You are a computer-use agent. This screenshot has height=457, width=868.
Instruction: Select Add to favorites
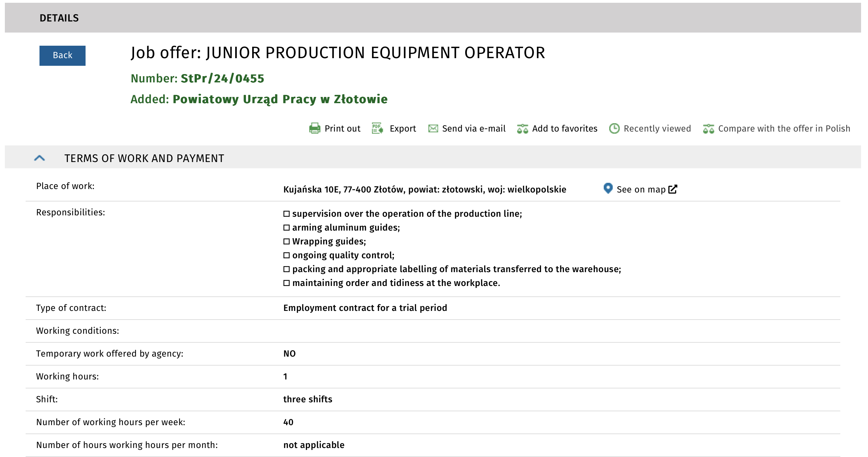(x=565, y=128)
